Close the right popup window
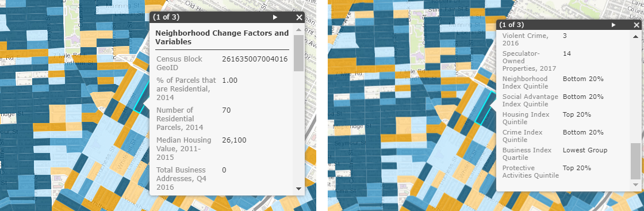This screenshot has width=644, height=211. [637, 25]
